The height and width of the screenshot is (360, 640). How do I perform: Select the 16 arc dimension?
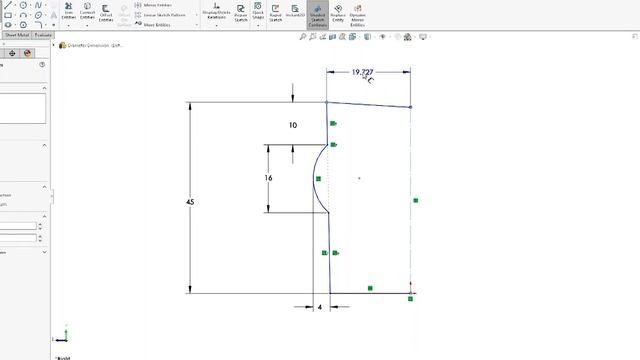click(x=268, y=178)
